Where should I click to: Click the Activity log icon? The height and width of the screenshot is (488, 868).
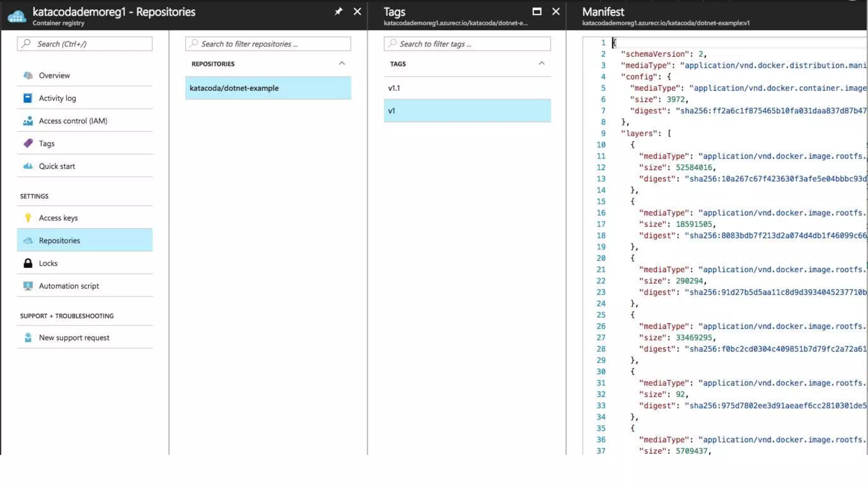point(28,98)
